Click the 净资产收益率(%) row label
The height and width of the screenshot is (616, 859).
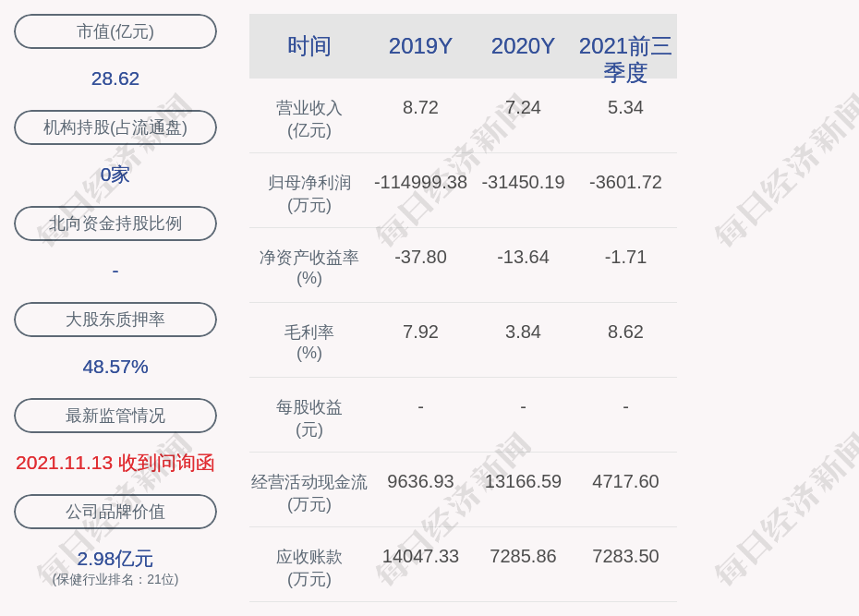(309, 268)
